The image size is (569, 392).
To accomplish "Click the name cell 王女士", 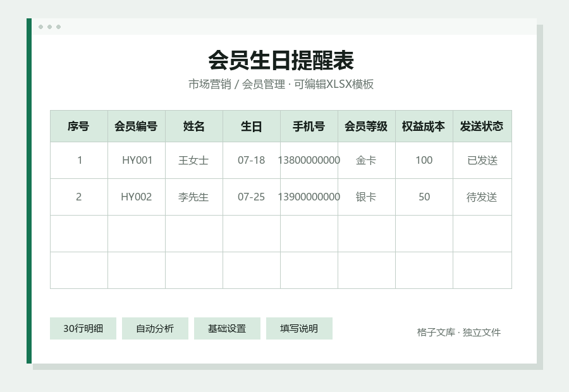I will [x=194, y=160].
